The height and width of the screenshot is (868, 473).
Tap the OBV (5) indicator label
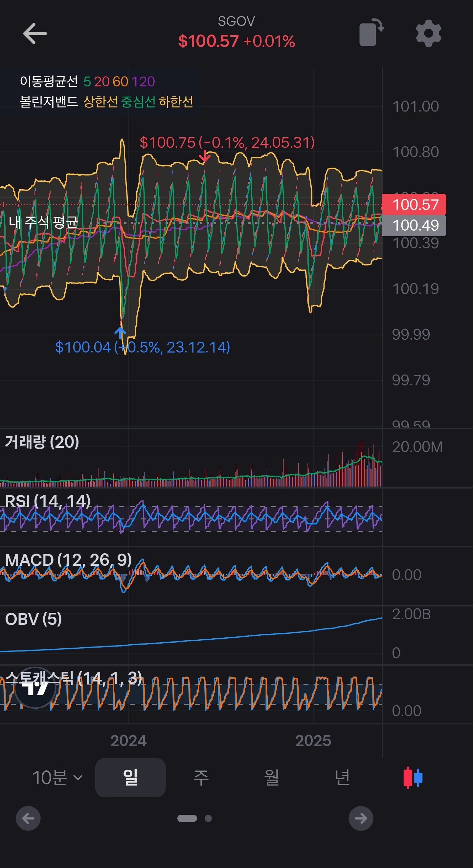tap(34, 619)
